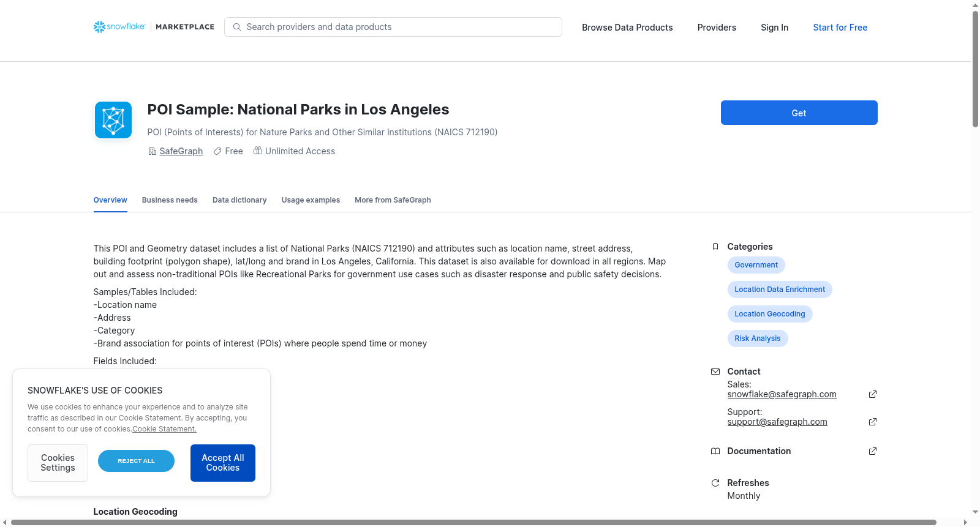Click the MARKETPLACE label
Image resolution: width=980 pixels, height=527 pixels.
185,27
